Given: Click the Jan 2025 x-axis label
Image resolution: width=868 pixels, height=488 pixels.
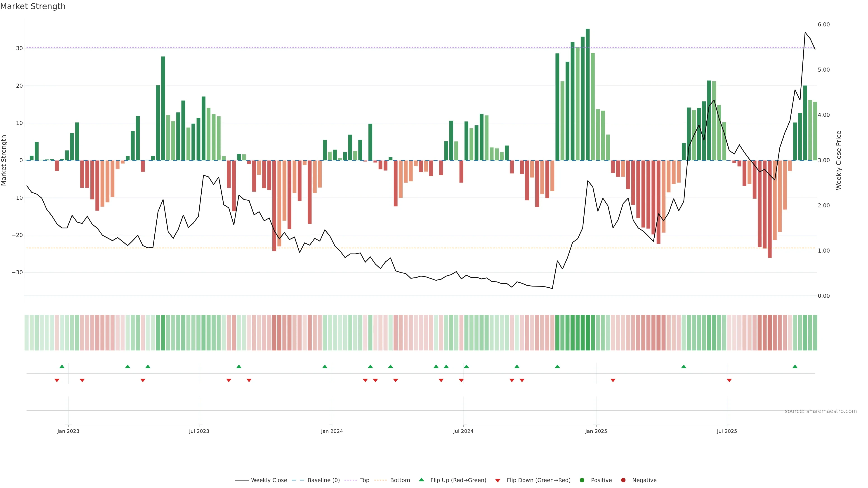Looking at the screenshot, I should pos(596,431).
